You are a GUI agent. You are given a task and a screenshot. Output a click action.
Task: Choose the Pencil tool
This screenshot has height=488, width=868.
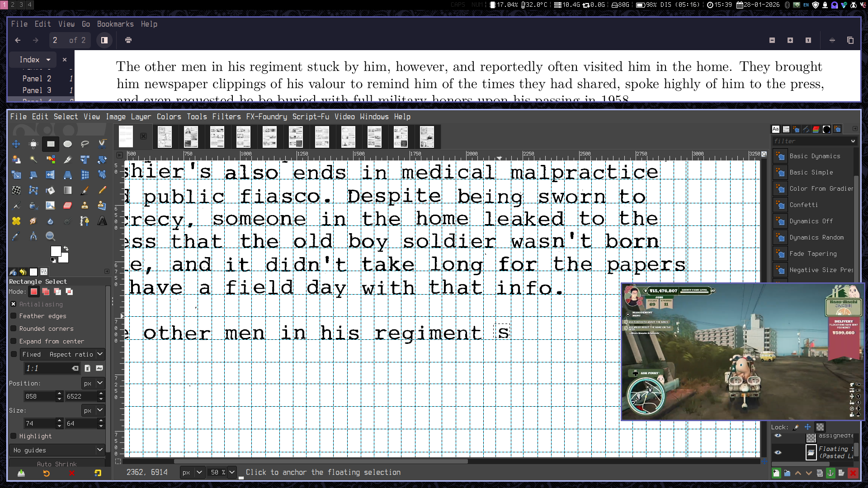[x=102, y=190]
